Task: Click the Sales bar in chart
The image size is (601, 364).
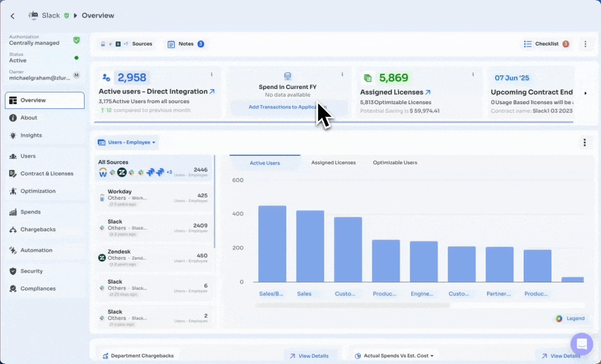Action: pyautogui.click(x=310, y=246)
